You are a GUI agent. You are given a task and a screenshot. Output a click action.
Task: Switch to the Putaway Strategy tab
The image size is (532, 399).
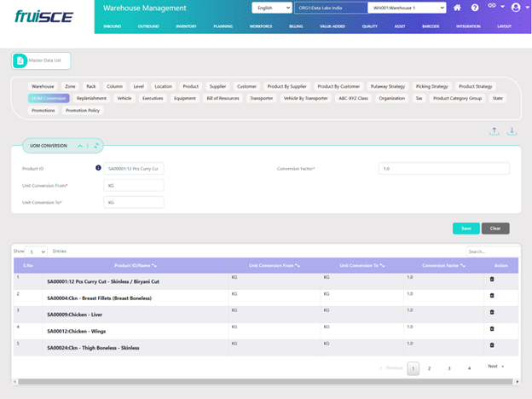tap(387, 86)
